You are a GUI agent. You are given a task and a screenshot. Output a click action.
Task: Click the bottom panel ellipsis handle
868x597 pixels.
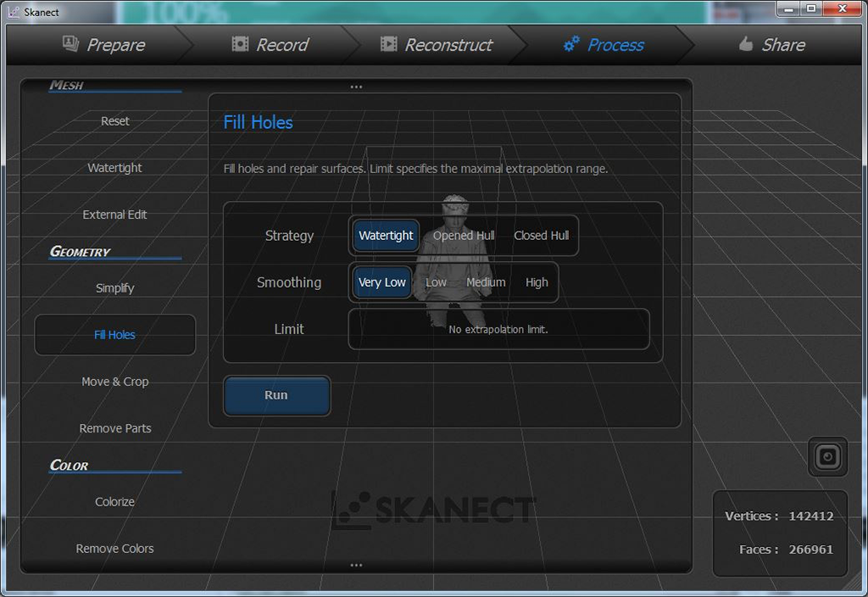356,566
